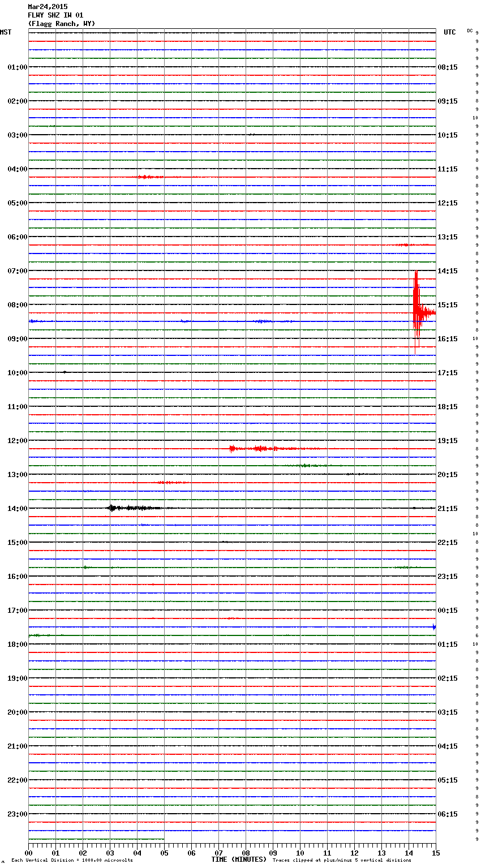Select the '18:00' MST hour label

(x=17, y=644)
